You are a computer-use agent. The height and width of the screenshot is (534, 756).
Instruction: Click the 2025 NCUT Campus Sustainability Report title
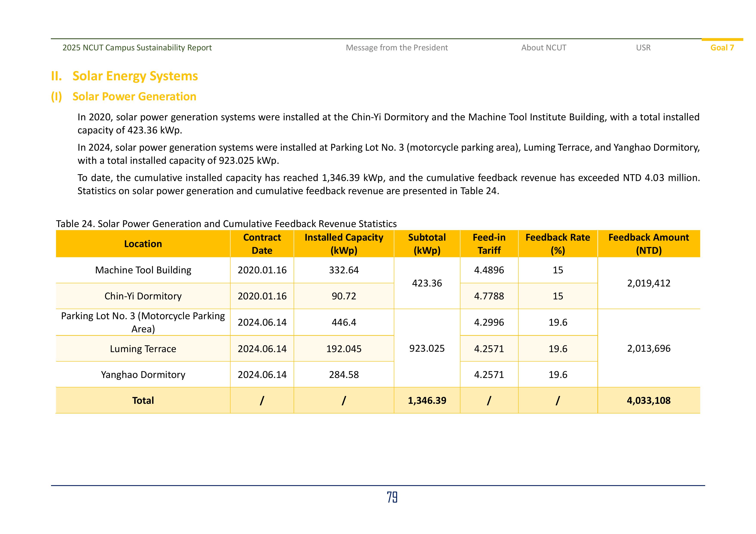(137, 48)
